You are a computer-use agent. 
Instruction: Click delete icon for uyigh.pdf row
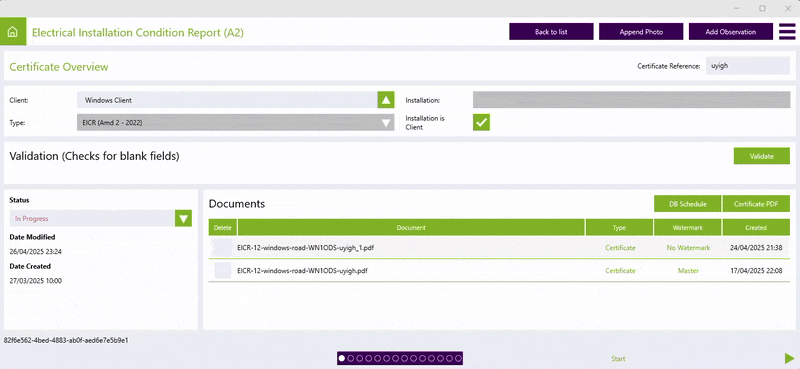pos(222,270)
